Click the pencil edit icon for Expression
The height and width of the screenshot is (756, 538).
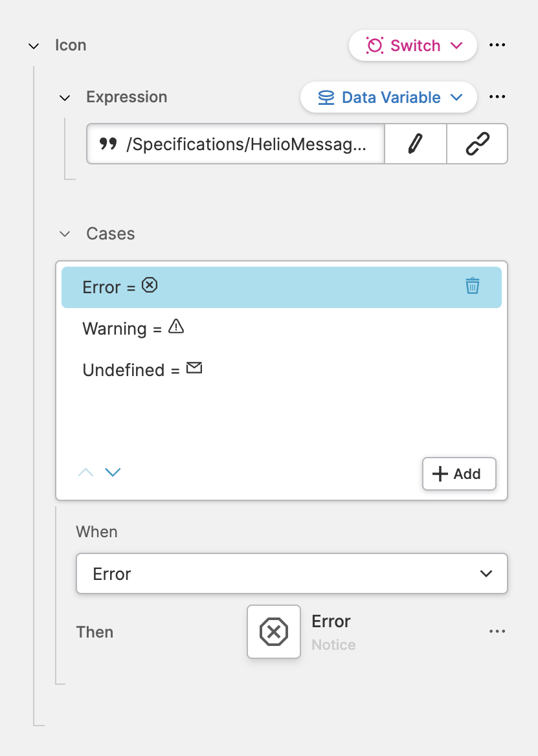click(415, 144)
